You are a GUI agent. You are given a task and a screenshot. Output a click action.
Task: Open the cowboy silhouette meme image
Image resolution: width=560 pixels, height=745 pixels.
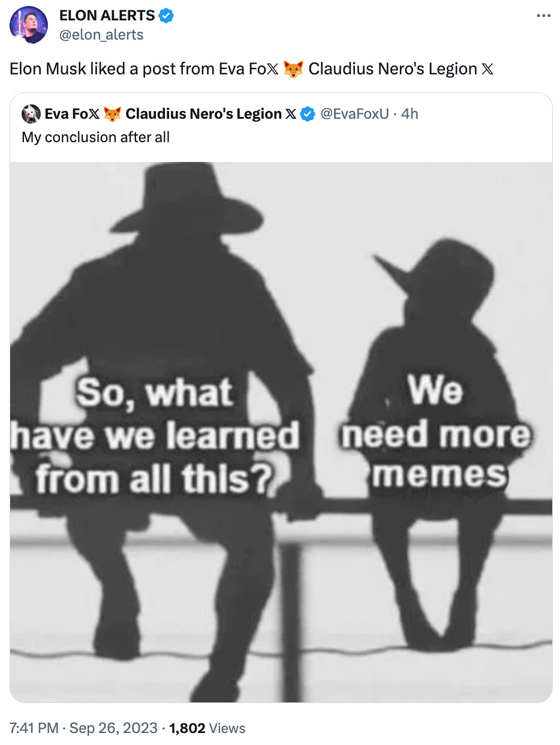[281, 432]
